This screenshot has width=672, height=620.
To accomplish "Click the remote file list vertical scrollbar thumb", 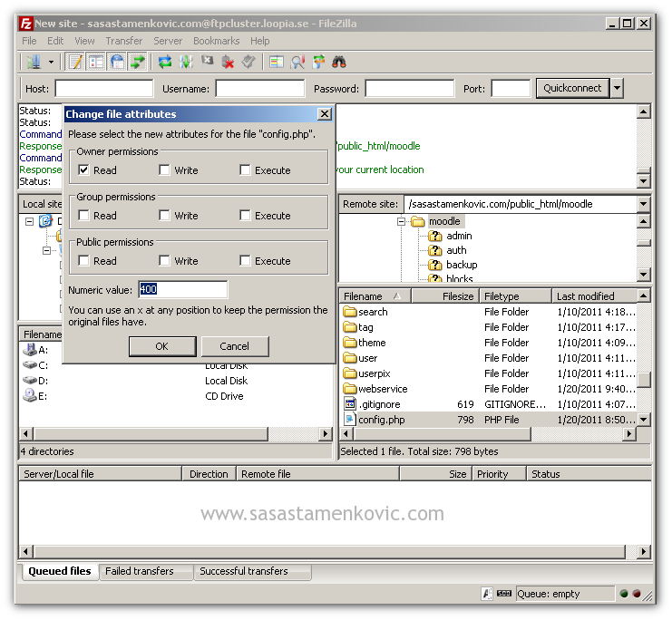I will pyautogui.click(x=643, y=379).
